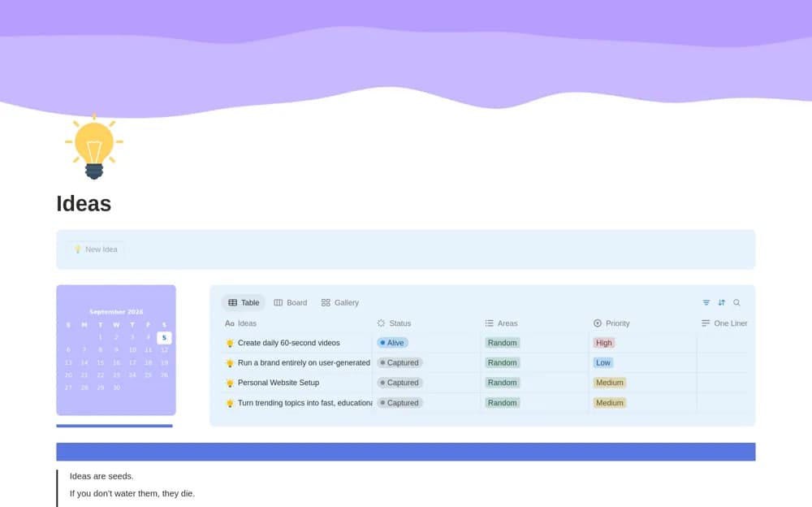This screenshot has width=812, height=507.
Task: Click the Low priority tag
Action: point(603,363)
